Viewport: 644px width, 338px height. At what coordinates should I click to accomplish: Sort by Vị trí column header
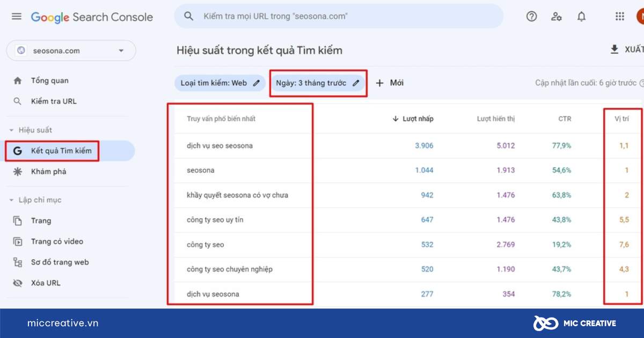(x=621, y=119)
